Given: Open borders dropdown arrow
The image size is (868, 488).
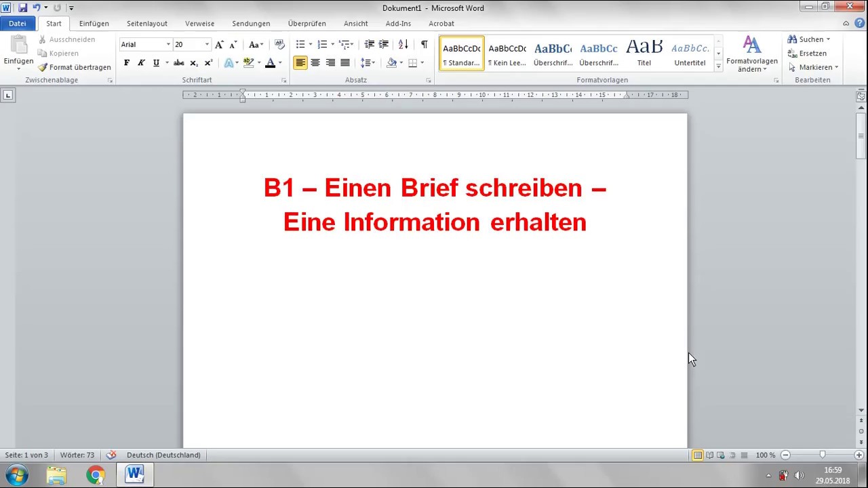Looking at the screenshot, I should pyautogui.click(x=422, y=62).
